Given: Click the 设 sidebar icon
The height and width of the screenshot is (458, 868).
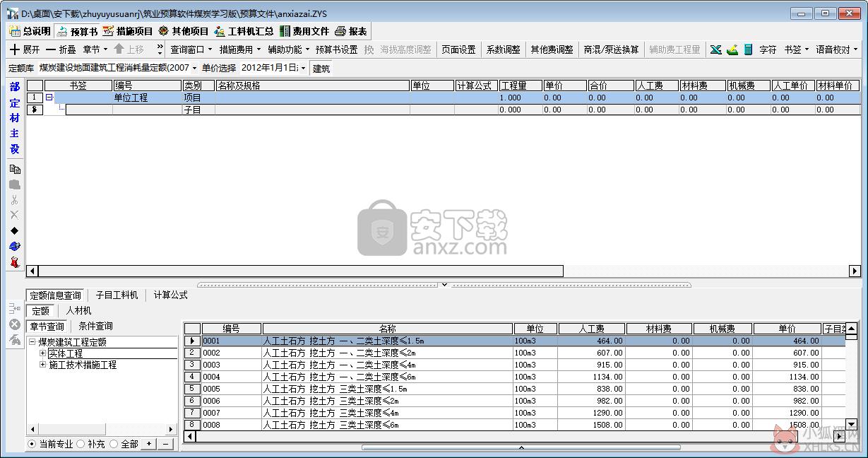Looking at the screenshot, I should 15,149.
